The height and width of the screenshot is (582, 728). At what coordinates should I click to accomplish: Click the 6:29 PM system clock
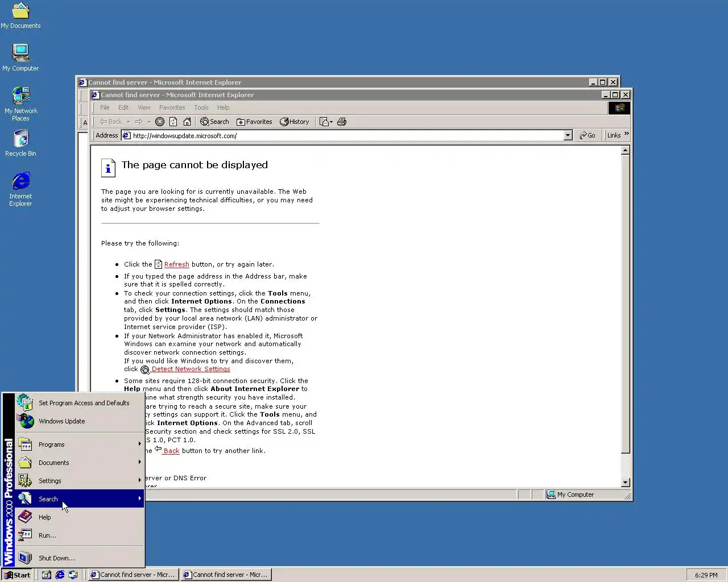coord(706,575)
